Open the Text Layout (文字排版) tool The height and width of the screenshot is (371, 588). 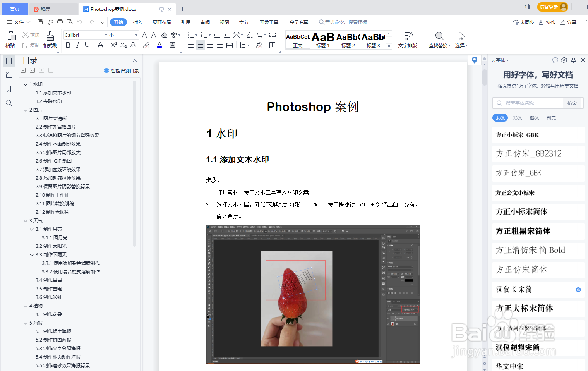[x=409, y=40]
